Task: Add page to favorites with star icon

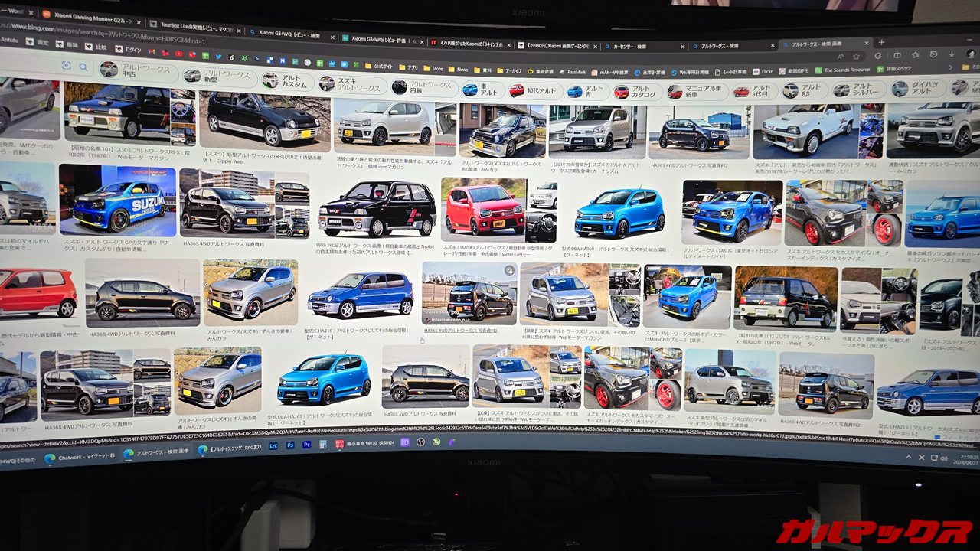Action: click(x=857, y=56)
